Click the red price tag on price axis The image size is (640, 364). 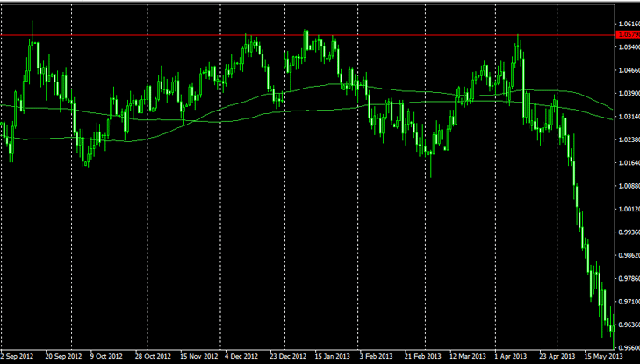[x=628, y=35]
